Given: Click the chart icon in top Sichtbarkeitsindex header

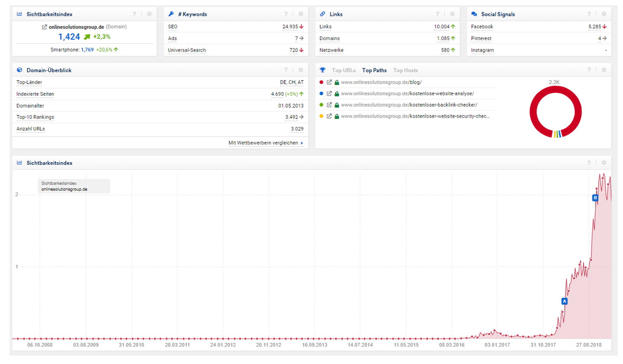Looking at the screenshot, I should (x=19, y=14).
